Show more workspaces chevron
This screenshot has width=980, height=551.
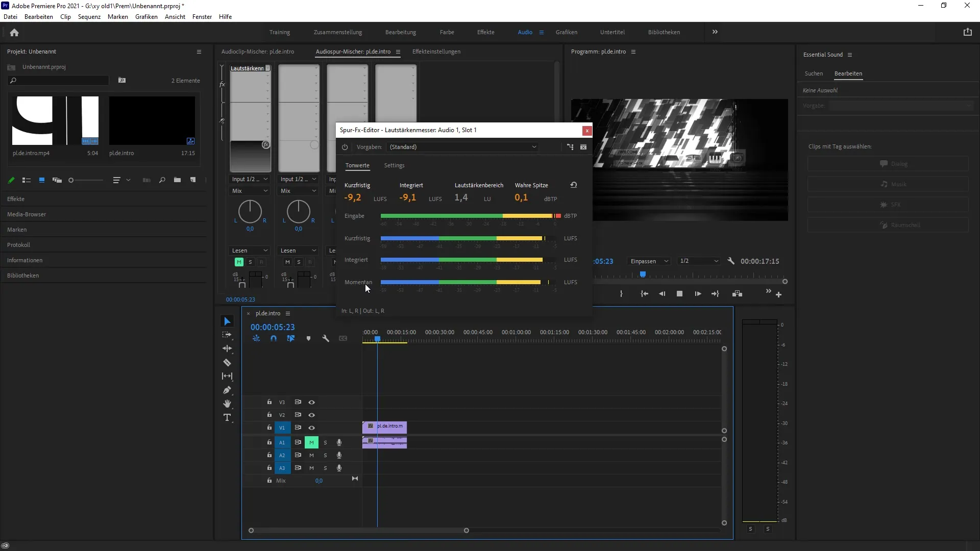click(x=715, y=32)
